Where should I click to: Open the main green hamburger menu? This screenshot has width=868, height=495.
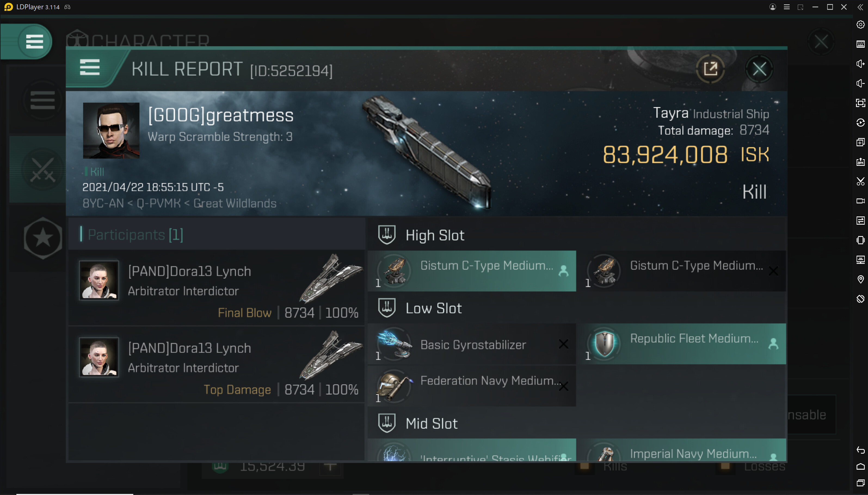(35, 41)
